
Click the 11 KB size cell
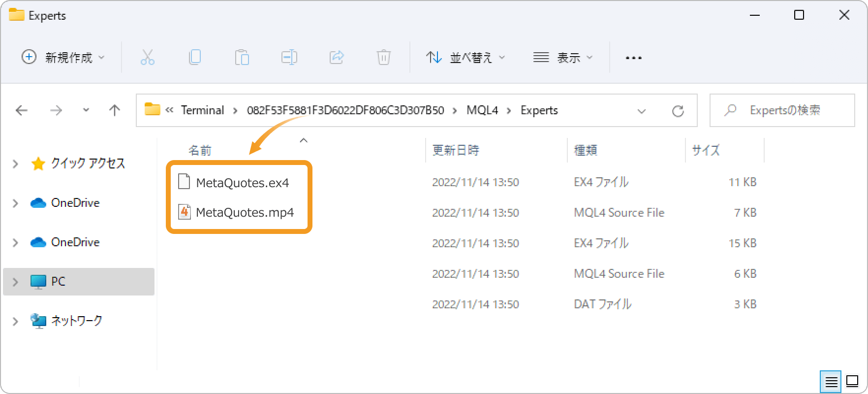[743, 182]
